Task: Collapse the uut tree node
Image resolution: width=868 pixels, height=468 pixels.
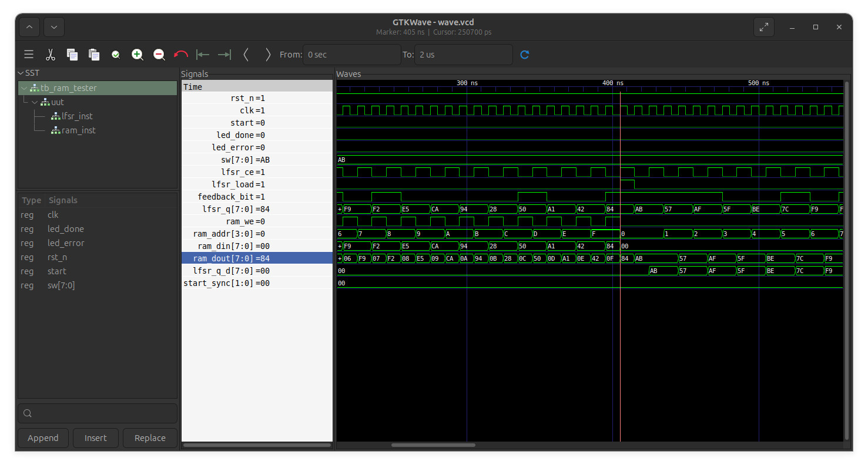Action: [x=35, y=102]
